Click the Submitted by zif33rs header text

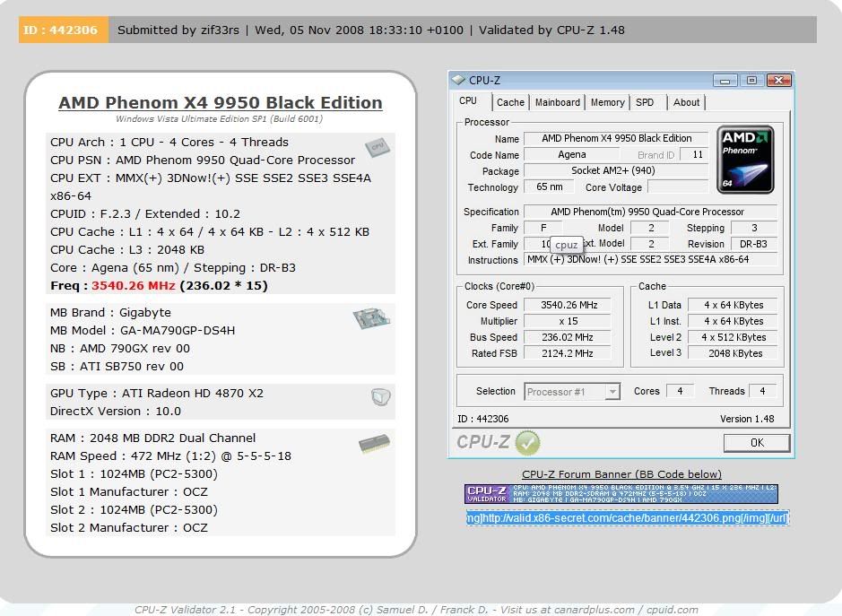click(178, 30)
